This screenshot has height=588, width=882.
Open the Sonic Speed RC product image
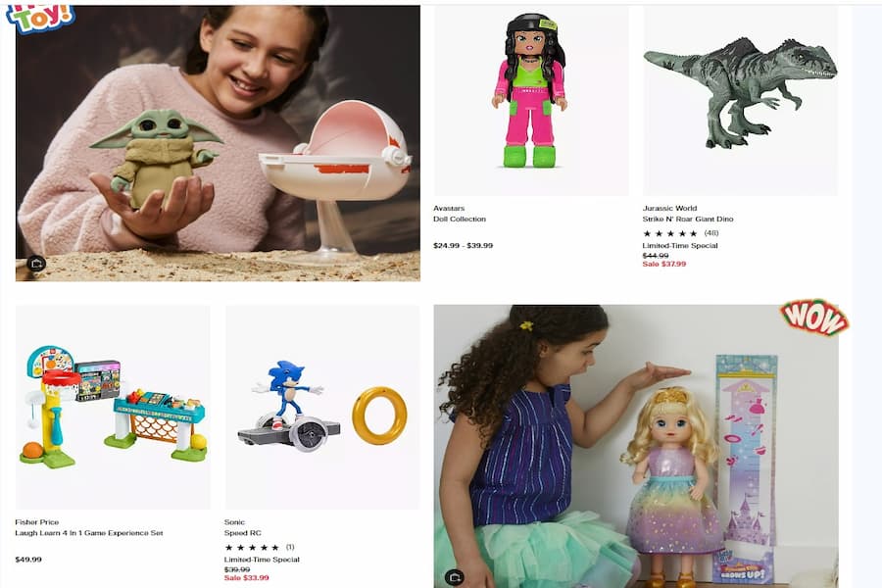pyautogui.click(x=322, y=408)
